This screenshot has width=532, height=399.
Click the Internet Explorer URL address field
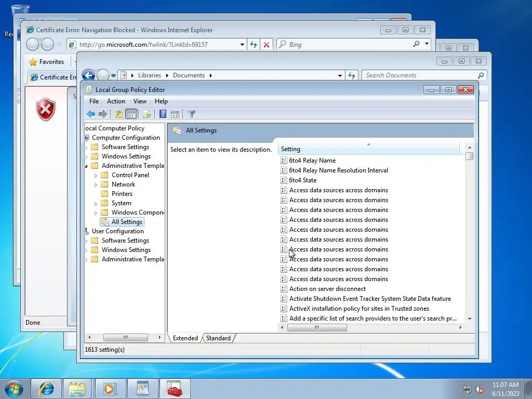(x=158, y=45)
